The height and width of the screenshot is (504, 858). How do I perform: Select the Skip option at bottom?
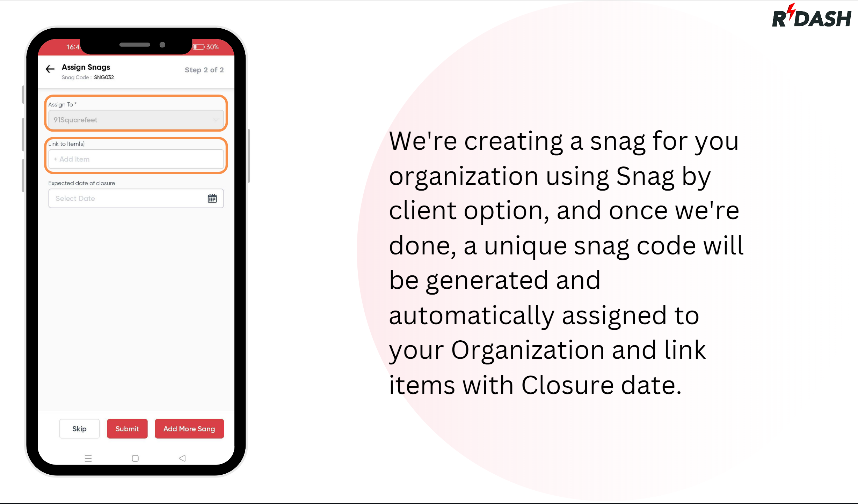(x=79, y=428)
